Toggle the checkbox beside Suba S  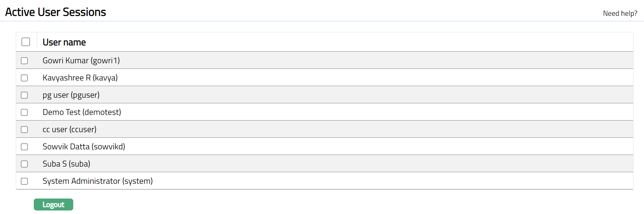[24, 164]
